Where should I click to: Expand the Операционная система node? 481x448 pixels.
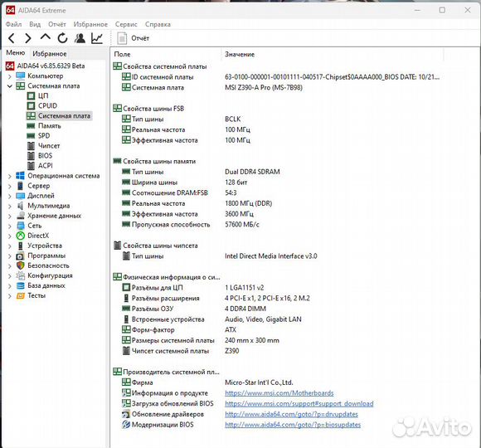10,176
